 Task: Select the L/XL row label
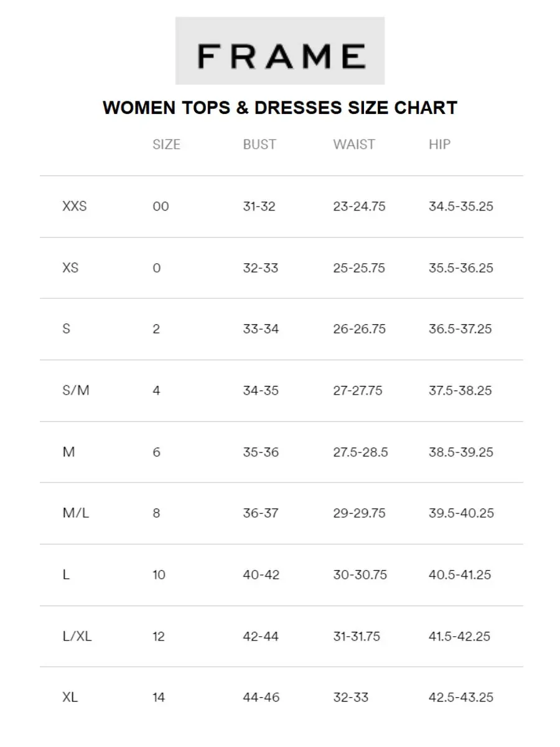77,636
